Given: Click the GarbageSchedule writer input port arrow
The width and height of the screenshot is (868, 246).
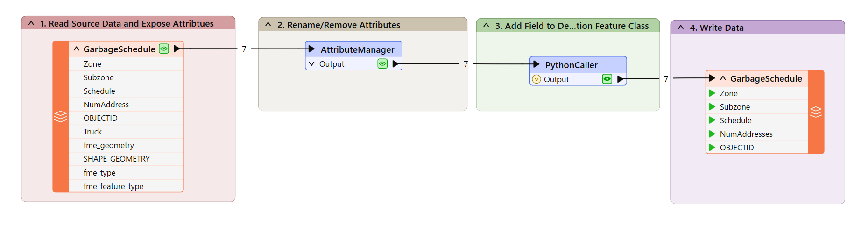Looking at the screenshot, I should pyautogui.click(x=712, y=78).
